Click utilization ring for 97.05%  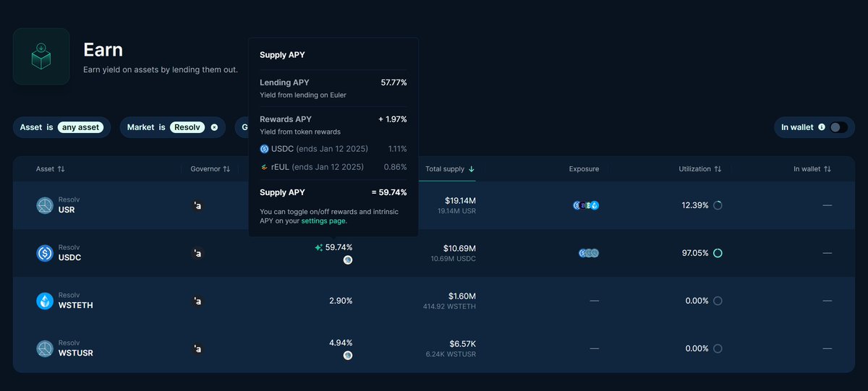(718, 253)
